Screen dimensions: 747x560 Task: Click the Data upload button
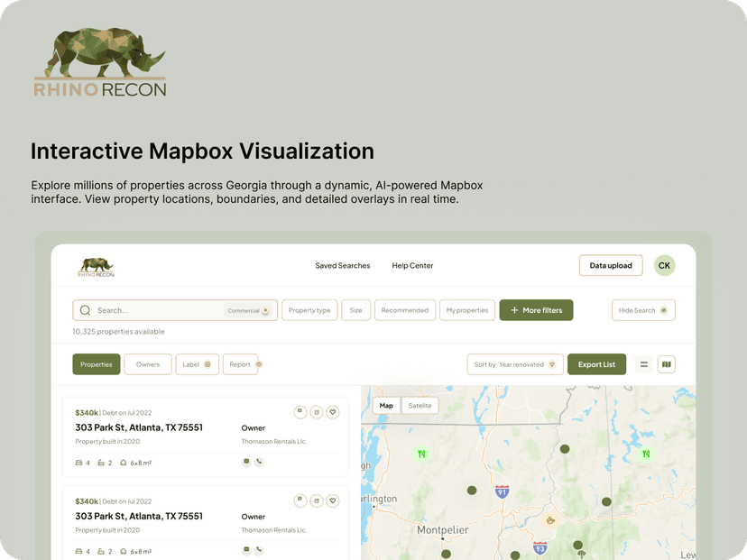click(x=611, y=265)
